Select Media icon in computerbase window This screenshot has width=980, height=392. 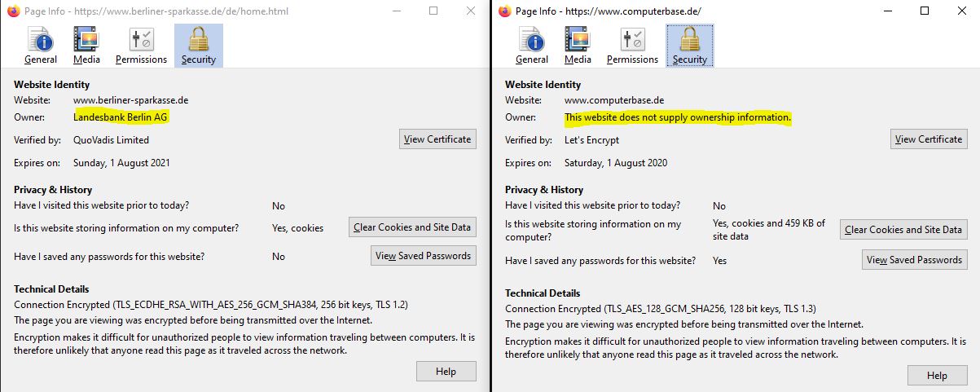(578, 39)
